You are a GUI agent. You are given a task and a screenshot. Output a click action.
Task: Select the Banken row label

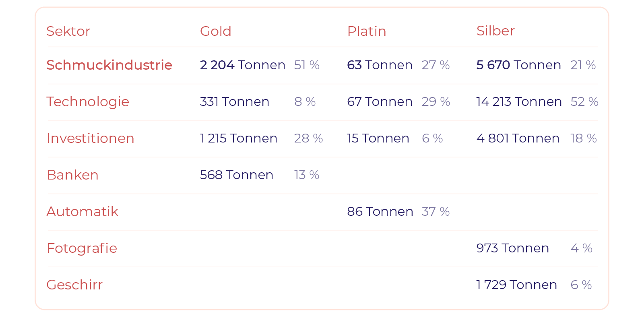[72, 175]
